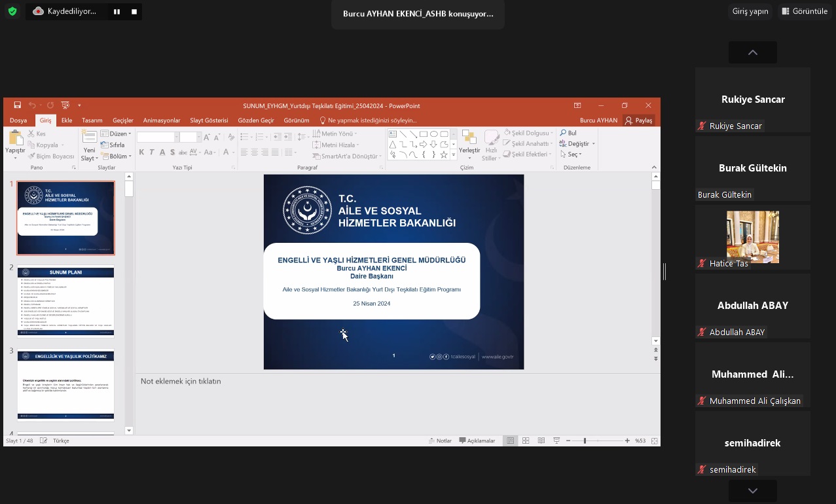836x504 pixels.
Task: Switch to slide sorter view in status bar
Action: coord(526,441)
